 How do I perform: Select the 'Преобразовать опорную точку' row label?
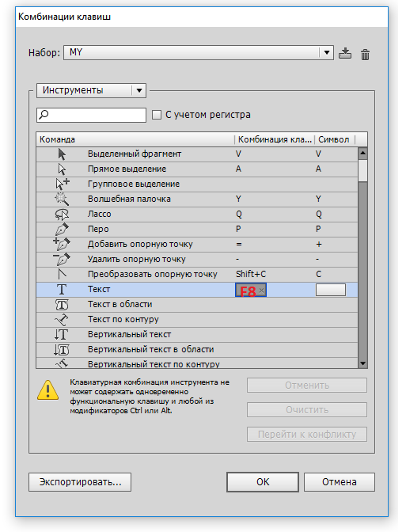coord(152,274)
